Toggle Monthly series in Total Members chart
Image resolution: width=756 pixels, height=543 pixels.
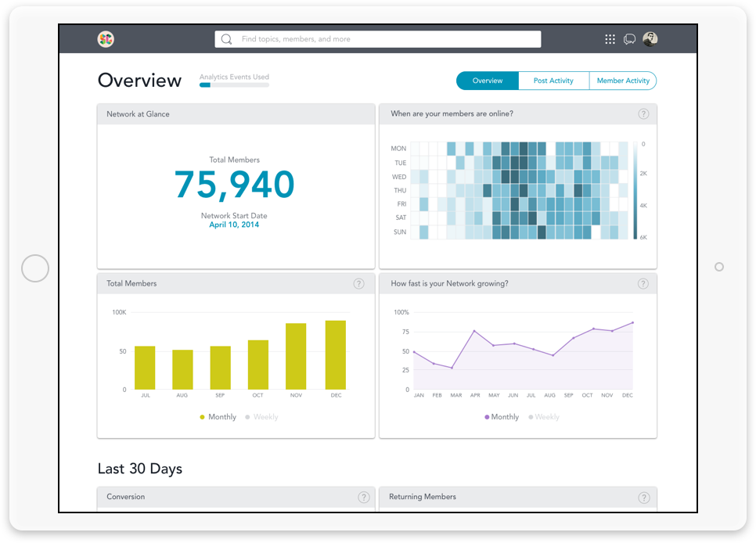tap(218, 417)
